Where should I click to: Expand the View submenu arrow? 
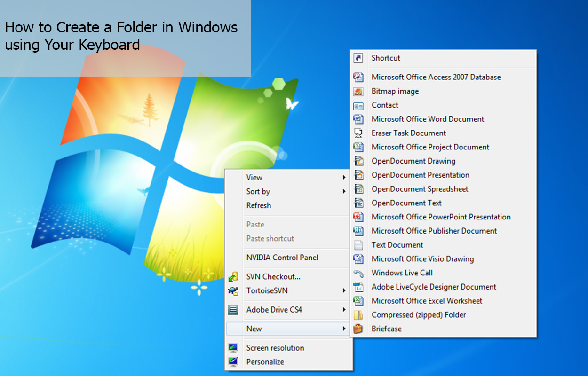pos(344,178)
